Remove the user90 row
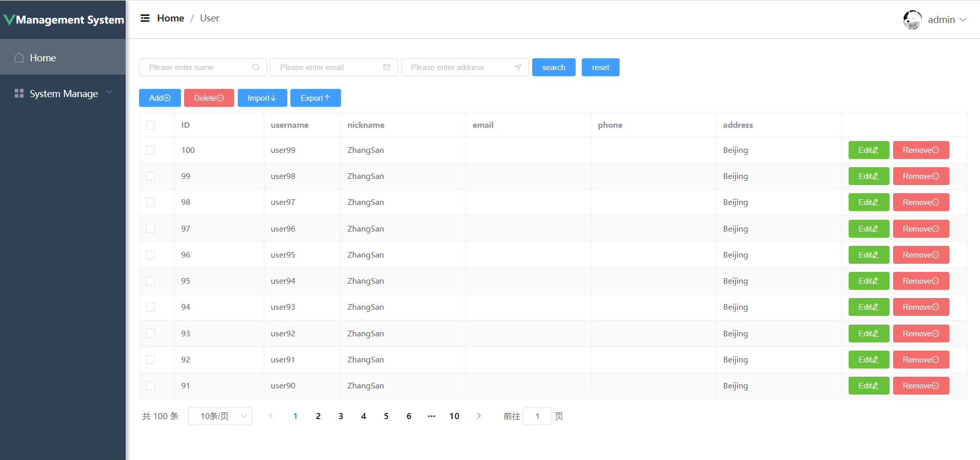The image size is (980, 460). pos(921,386)
